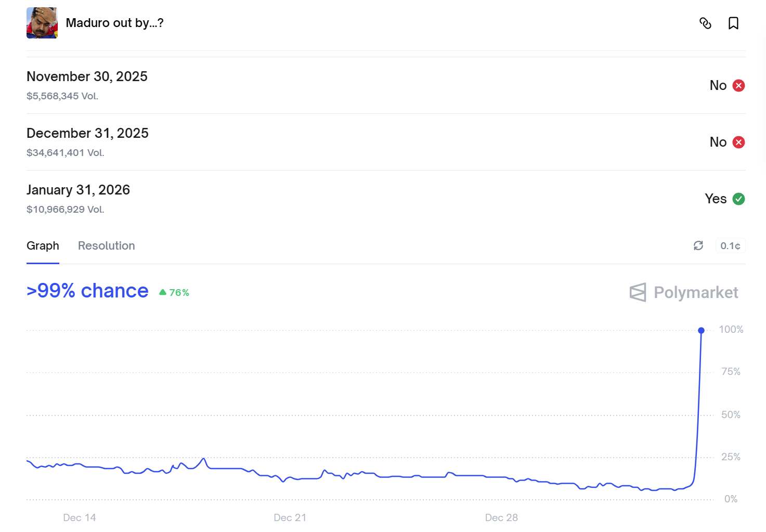
Task: Click the copy link icon
Action: coord(705,23)
